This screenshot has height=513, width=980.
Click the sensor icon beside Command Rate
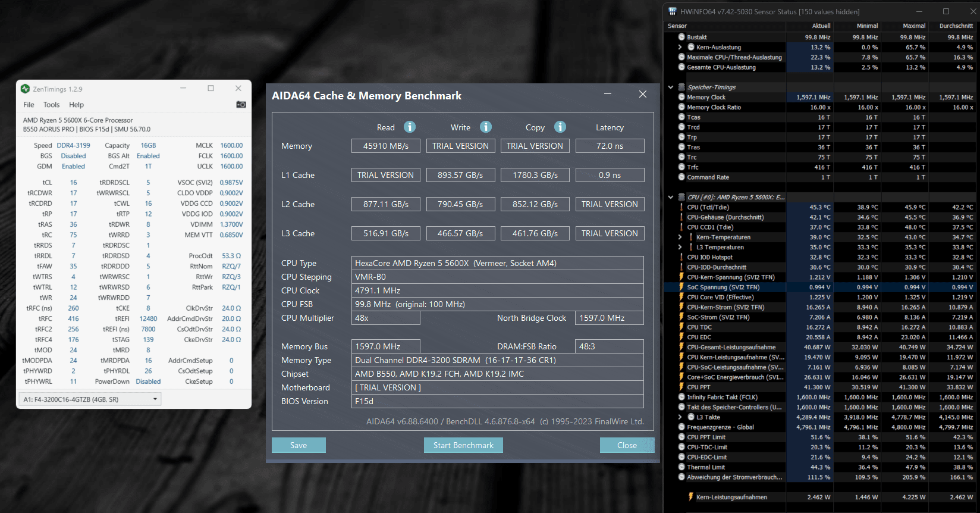point(681,177)
